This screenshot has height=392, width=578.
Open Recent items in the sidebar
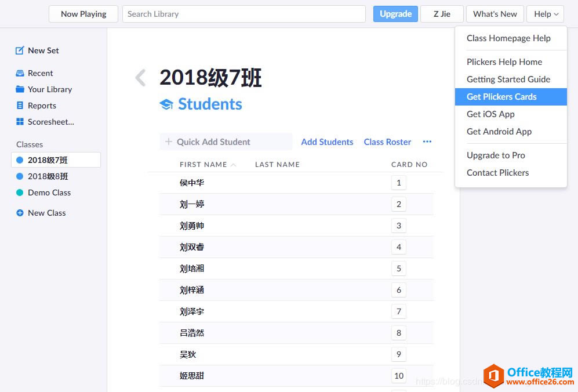click(x=39, y=73)
